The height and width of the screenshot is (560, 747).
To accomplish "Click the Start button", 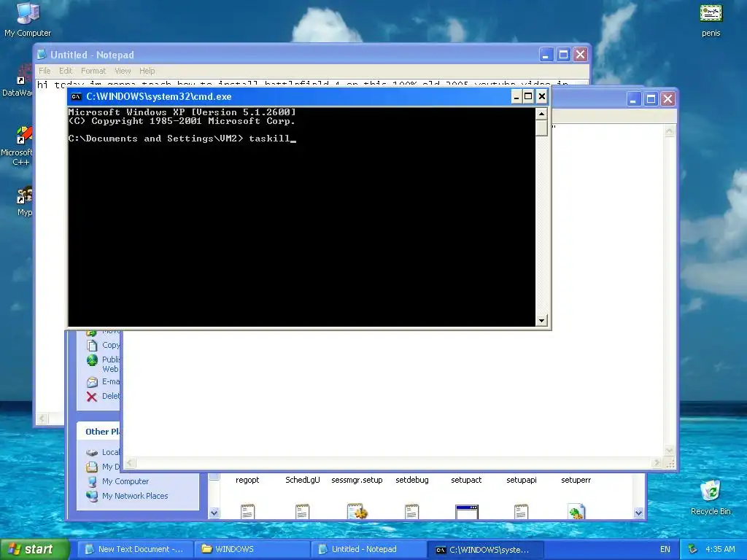I will (34, 549).
